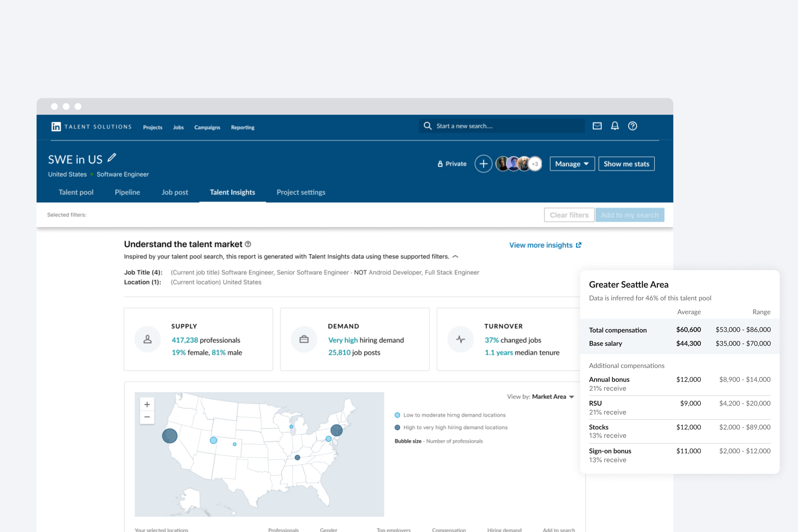This screenshot has height=532, width=798.
Task: Click the plus circle to add collaborator
Action: click(483, 164)
